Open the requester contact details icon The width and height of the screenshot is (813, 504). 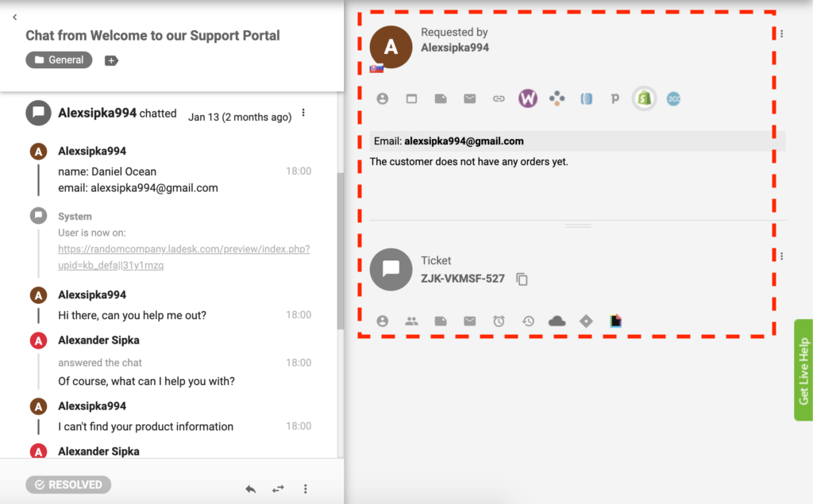(x=382, y=98)
